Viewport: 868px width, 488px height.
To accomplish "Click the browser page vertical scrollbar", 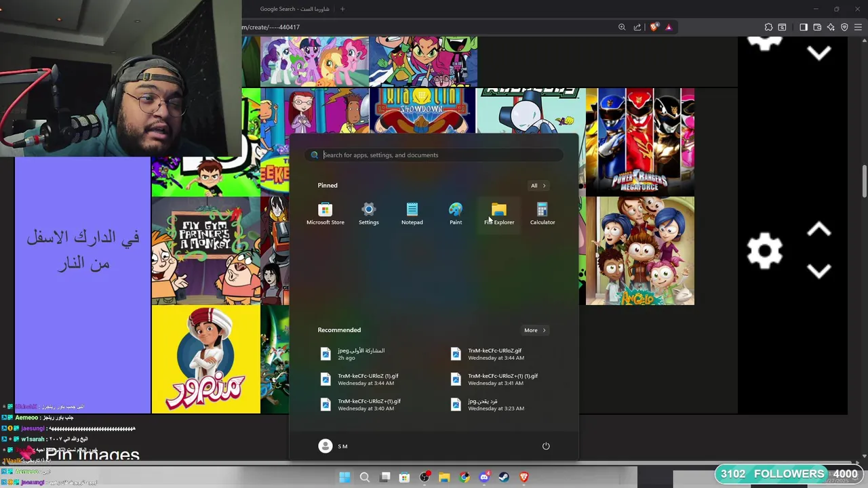I will point(865,180).
